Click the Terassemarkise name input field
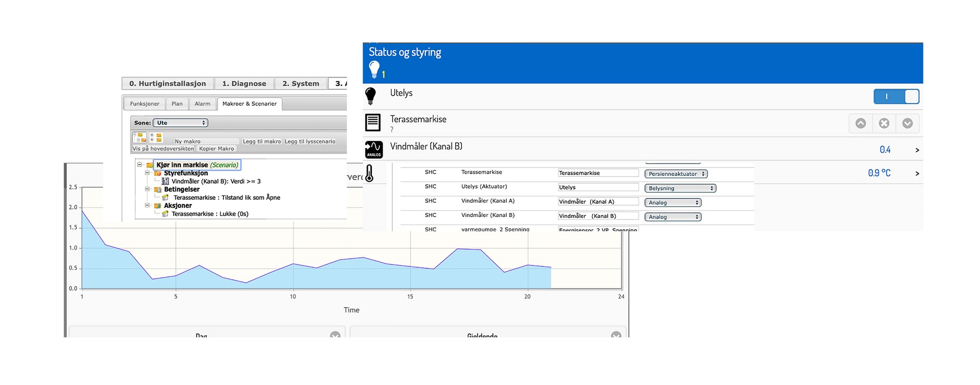 598,173
